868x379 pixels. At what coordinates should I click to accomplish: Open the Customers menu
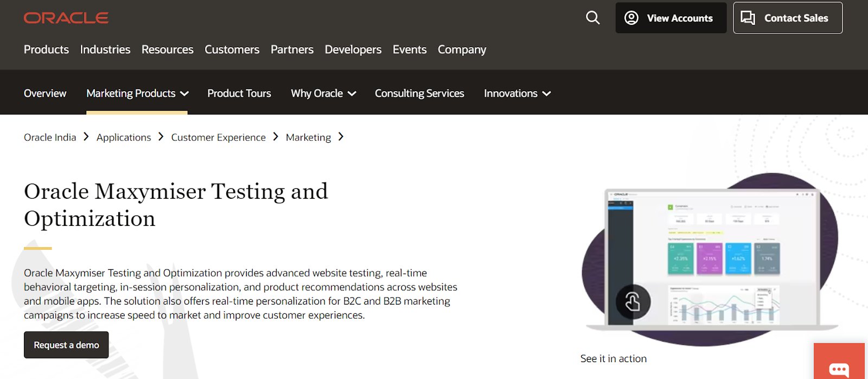232,49
